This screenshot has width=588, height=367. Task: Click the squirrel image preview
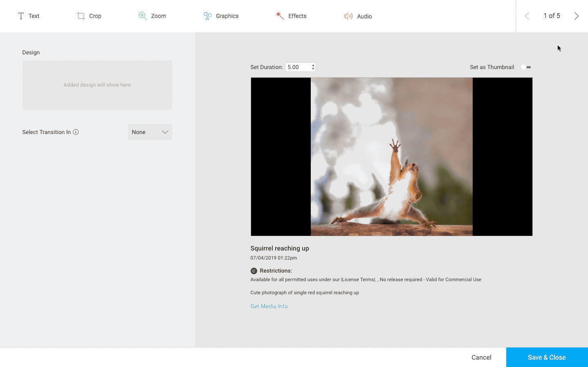(x=392, y=157)
